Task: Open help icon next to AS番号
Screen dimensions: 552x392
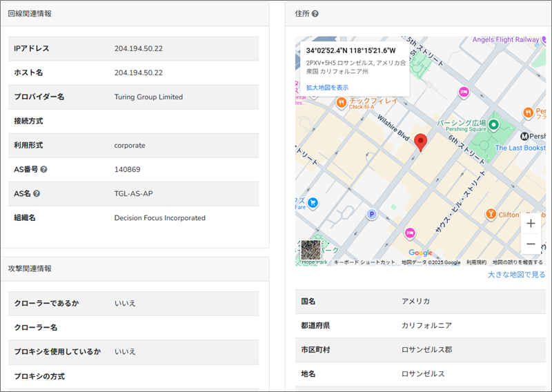Action: click(x=43, y=170)
